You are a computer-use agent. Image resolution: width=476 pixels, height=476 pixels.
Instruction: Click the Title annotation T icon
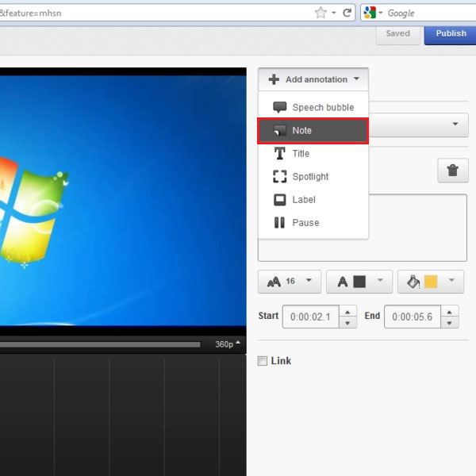point(279,153)
